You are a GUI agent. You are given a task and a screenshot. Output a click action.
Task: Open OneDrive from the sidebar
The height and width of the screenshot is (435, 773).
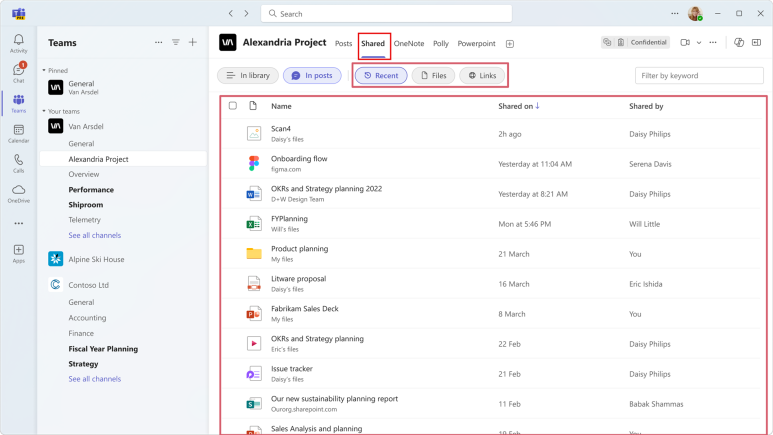(x=18, y=192)
